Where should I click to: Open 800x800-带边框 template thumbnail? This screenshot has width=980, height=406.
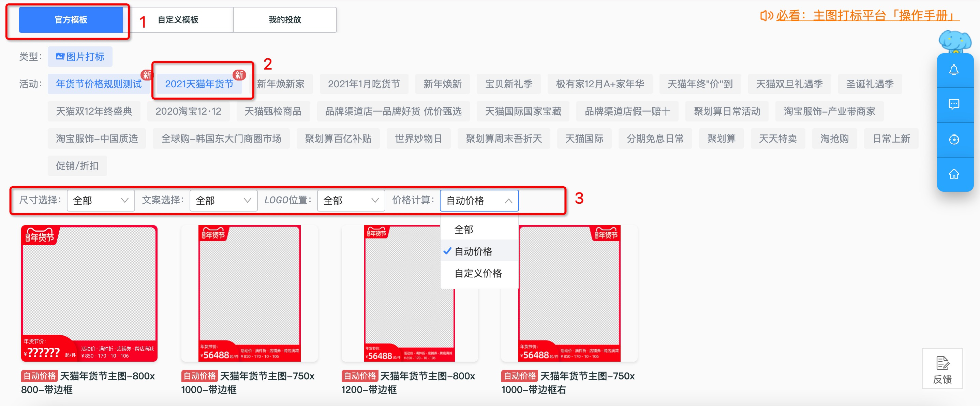tap(89, 293)
